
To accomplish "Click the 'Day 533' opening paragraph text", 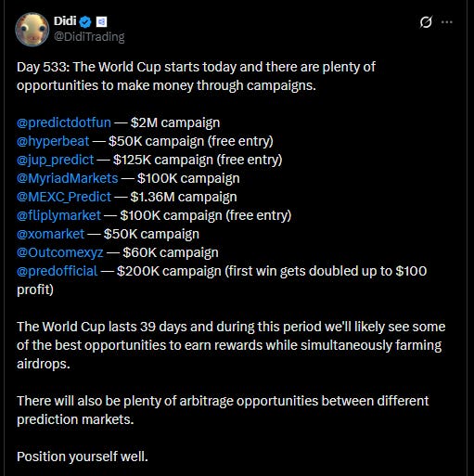I will 196,76.
